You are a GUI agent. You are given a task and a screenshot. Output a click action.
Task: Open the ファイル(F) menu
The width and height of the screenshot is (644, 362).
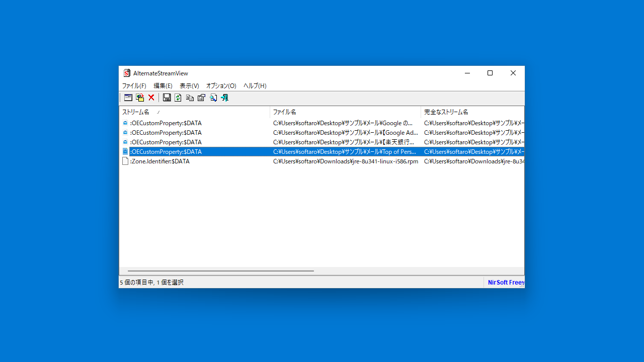[134, 86]
